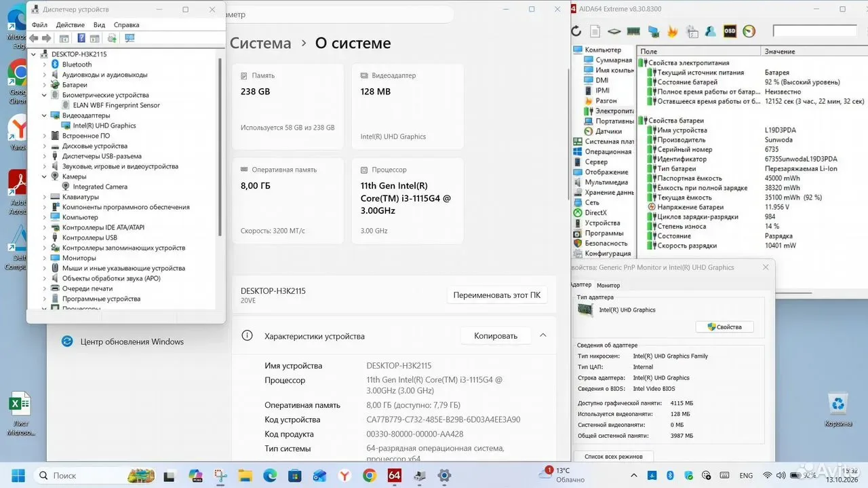Switch to Адаптер tab in adapter properties

click(x=581, y=285)
